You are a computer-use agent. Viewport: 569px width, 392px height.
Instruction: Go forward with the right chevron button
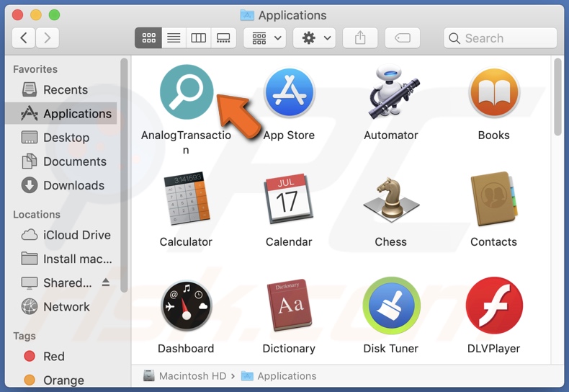coord(47,37)
